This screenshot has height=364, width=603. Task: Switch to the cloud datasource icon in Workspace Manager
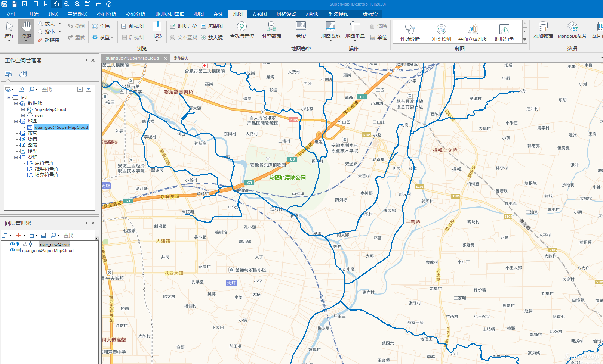click(x=23, y=74)
